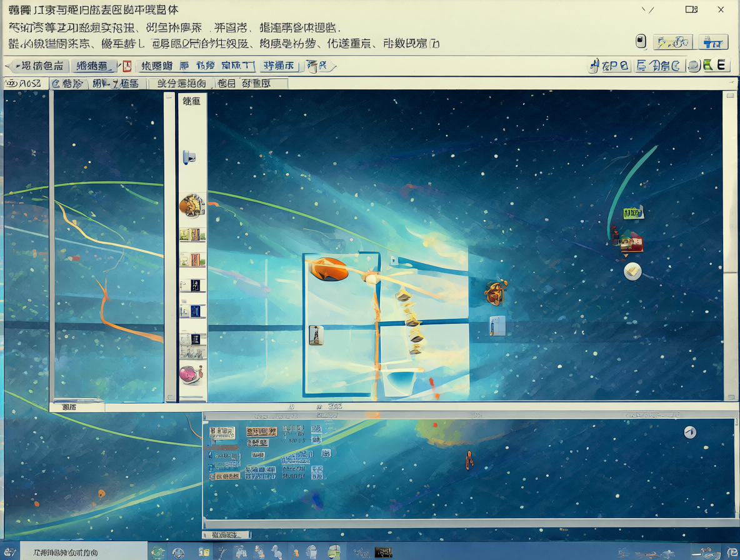
Task: Click the pencil cup icon in the toolbar
Action: [312, 66]
